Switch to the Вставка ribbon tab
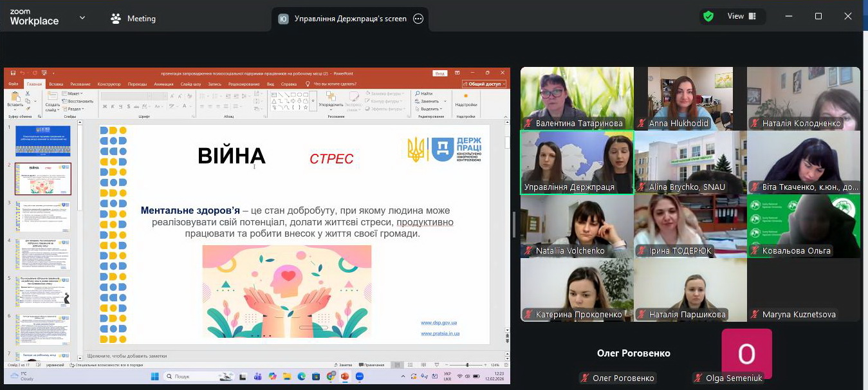The width and height of the screenshot is (868, 390). point(56,84)
